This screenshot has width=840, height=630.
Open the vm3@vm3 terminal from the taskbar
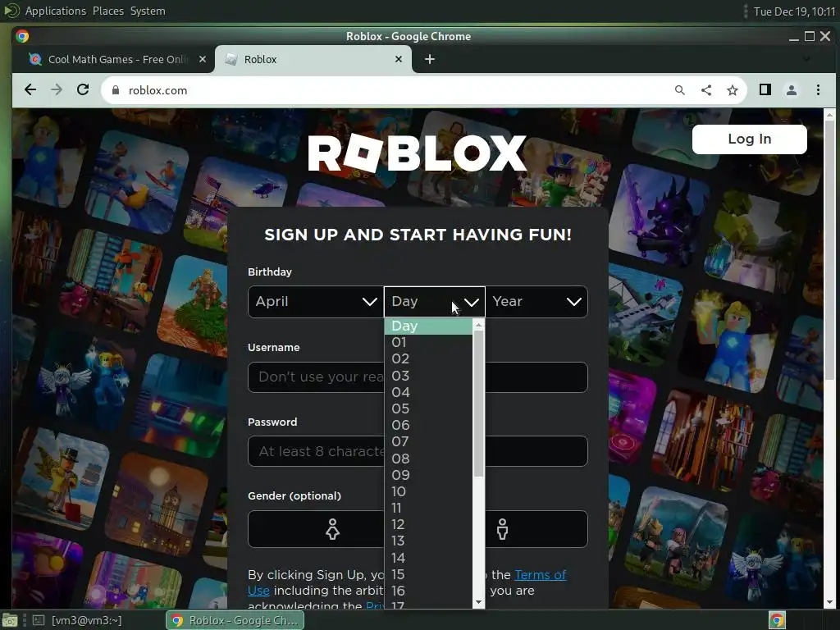(x=77, y=620)
